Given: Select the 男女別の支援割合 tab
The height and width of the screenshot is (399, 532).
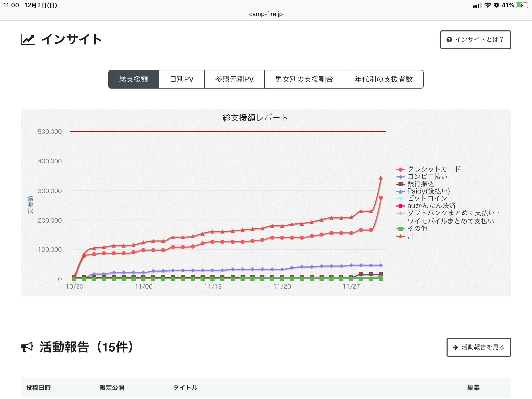Looking at the screenshot, I should [x=304, y=79].
